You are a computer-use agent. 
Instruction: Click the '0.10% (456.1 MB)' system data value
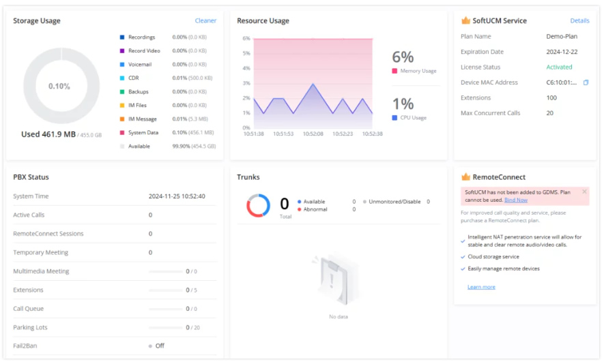(x=193, y=133)
